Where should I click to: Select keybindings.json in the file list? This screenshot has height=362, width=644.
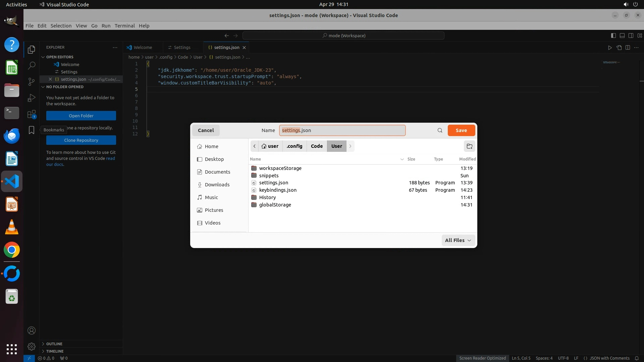click(278, 190)
